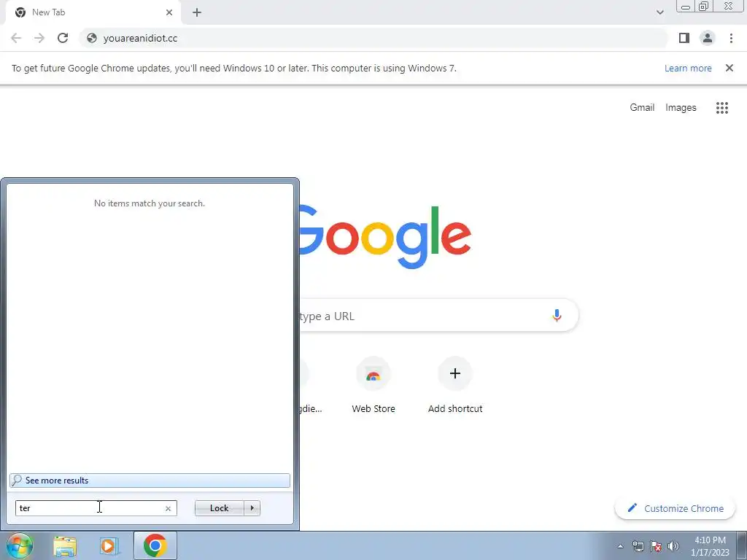The height and width of the screenshot is (560, 747).
Task: Open the Google apps grid icon
Action: click(722, 108)
